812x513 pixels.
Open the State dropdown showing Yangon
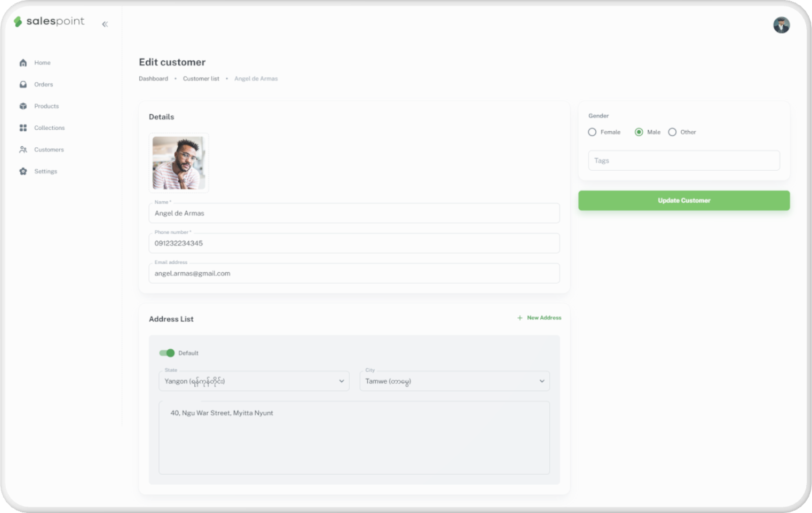click(254, 381)
